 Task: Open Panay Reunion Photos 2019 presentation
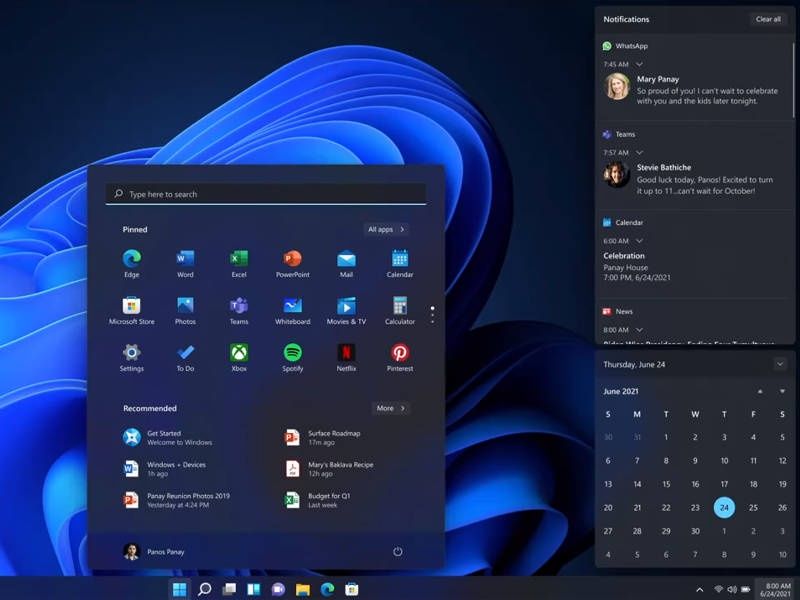point(176,500)
